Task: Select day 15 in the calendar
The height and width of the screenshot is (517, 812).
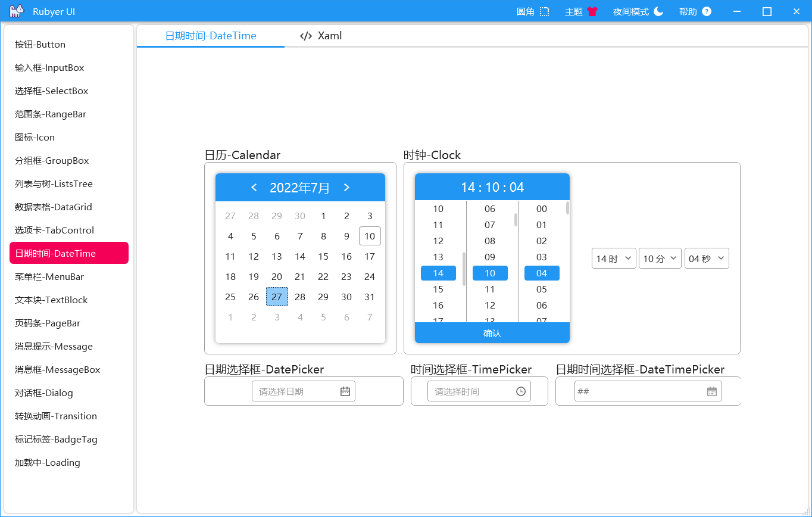Action: [x=323, y=256]
